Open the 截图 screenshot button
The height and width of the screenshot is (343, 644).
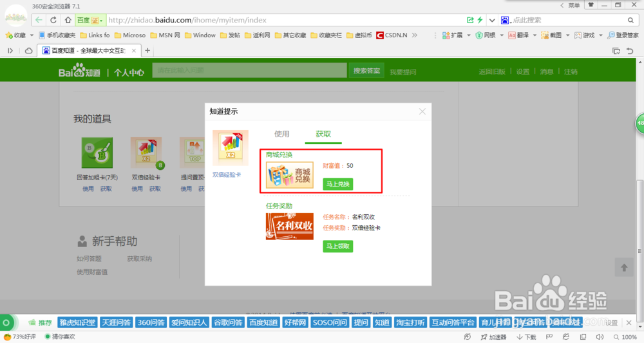(552, 35)
